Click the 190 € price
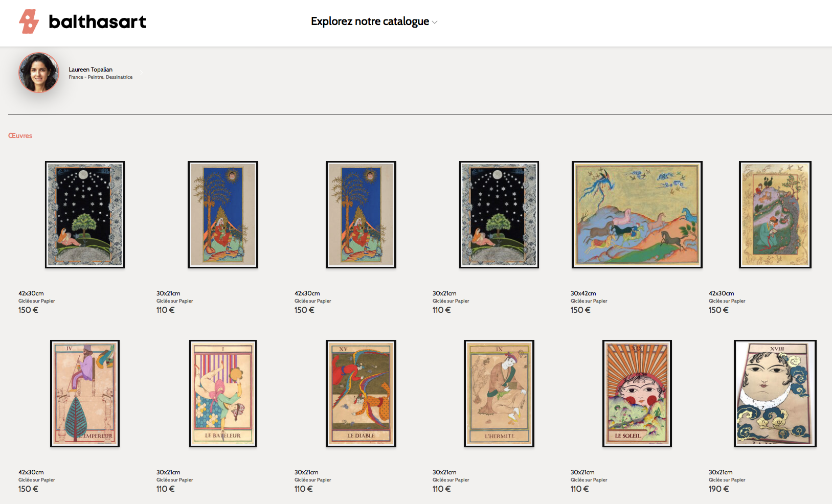Screen dimensions: 832x504 (x=718, y=489)
